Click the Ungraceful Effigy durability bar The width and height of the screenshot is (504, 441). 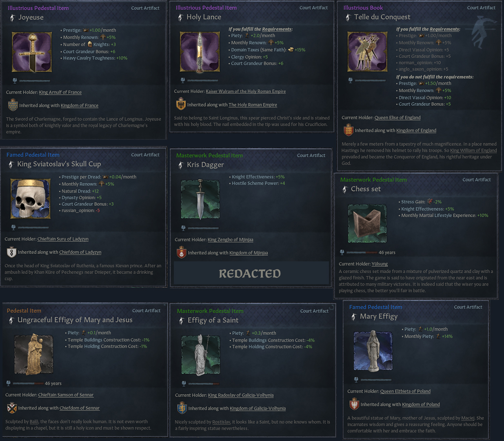tap(28, 383)
